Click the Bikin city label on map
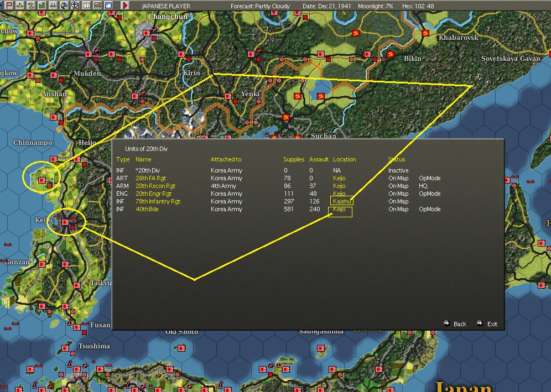This screenshot has width=551, height=392. 413,58
